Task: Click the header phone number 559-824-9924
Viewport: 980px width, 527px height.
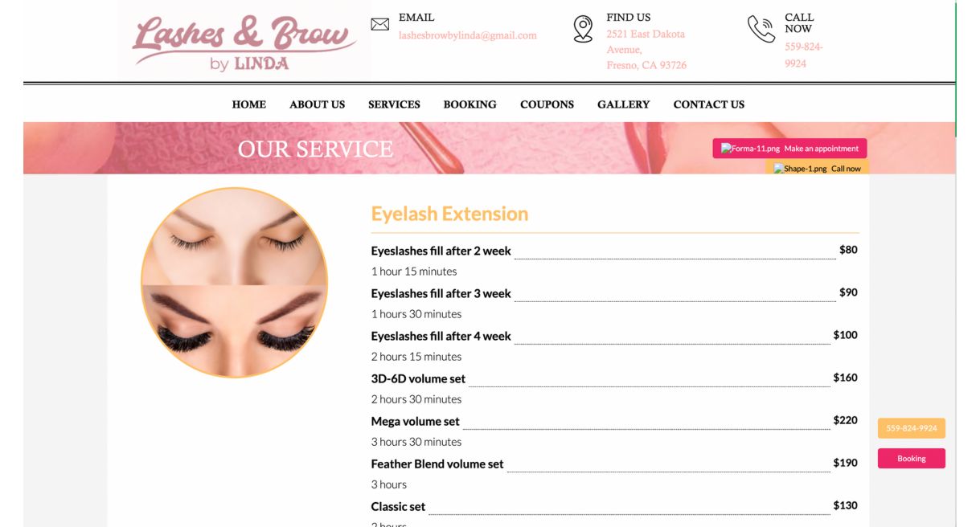Action: click(804, 55)
